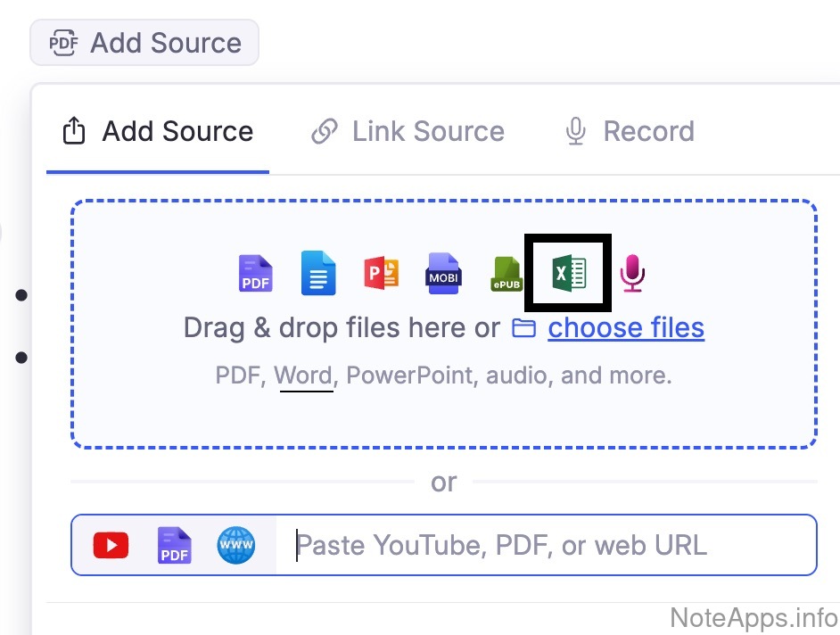Click the purple PDF file icon in drop zone
The width and height of the screenshot is (840, 635).
tap(255, 273)
